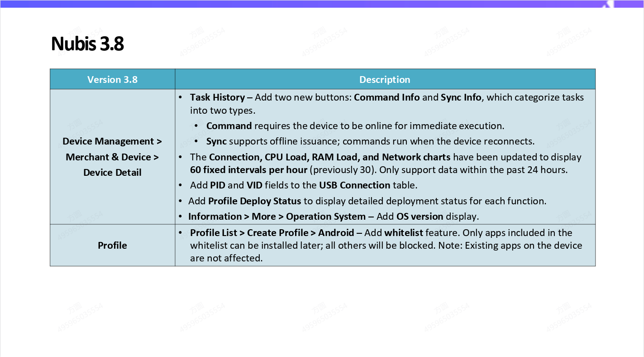This screenshot has height=357, width=644.
Task: Click 'Profile List > Create Profile > Android'
Action: (272, 232)
